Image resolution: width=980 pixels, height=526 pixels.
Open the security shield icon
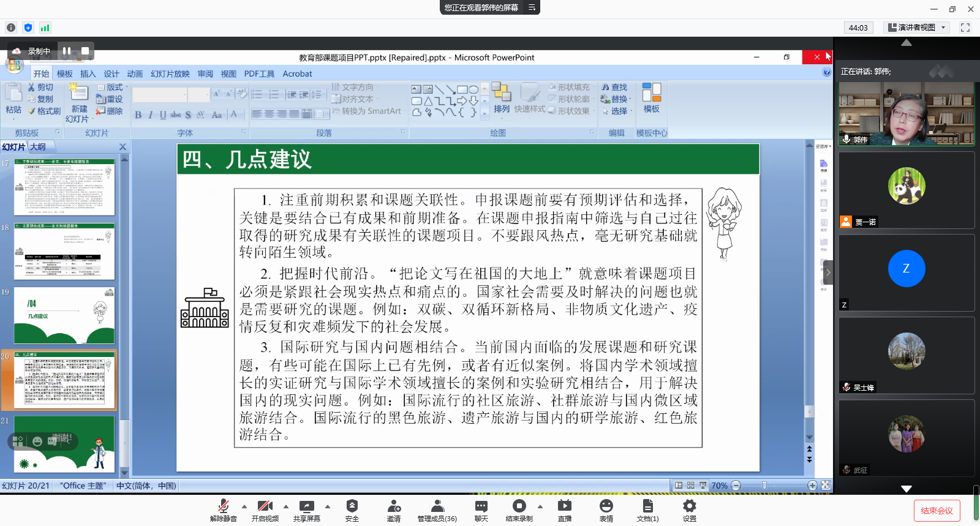point(352,506)
